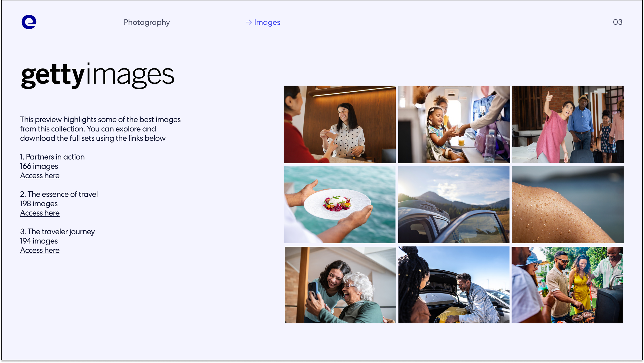Select the woman pointing upward photo

567,125
